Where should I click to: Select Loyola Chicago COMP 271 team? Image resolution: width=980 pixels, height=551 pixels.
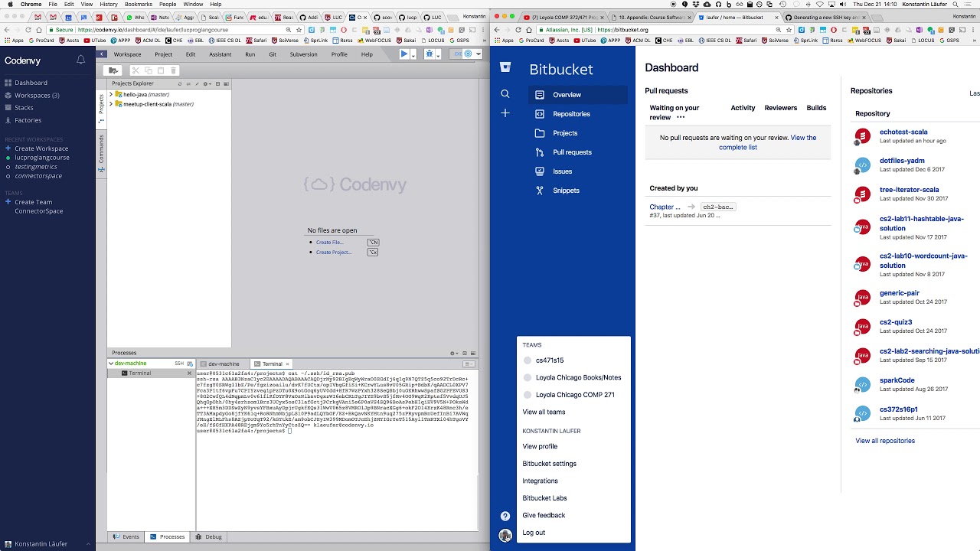pos(573,395)
